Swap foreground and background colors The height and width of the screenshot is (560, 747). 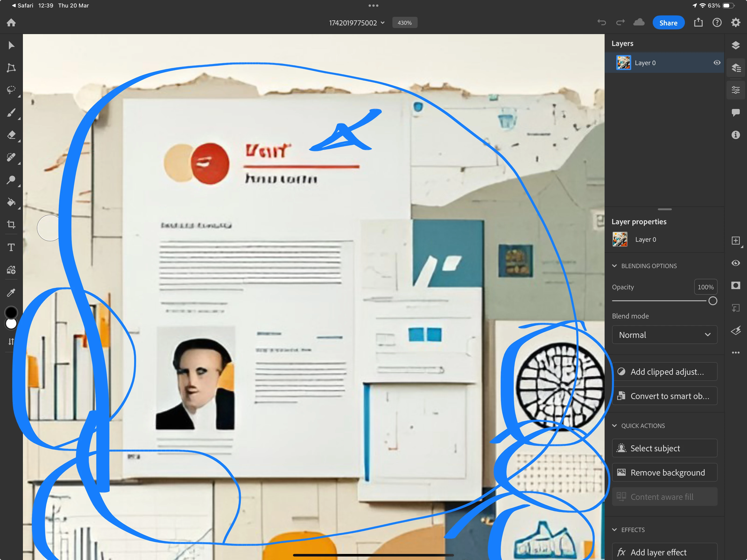click(11, 341)
